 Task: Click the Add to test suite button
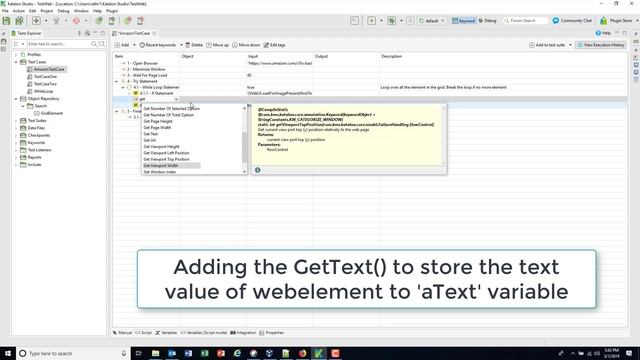[547, 45]
